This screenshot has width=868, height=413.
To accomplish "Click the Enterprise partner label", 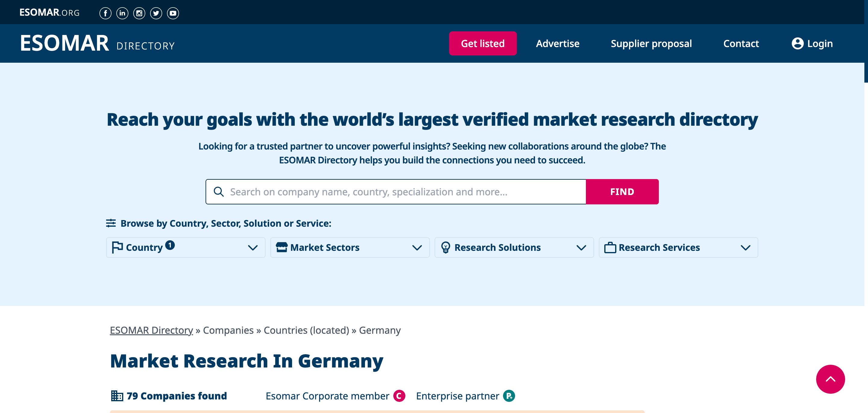I will point(458,396).
